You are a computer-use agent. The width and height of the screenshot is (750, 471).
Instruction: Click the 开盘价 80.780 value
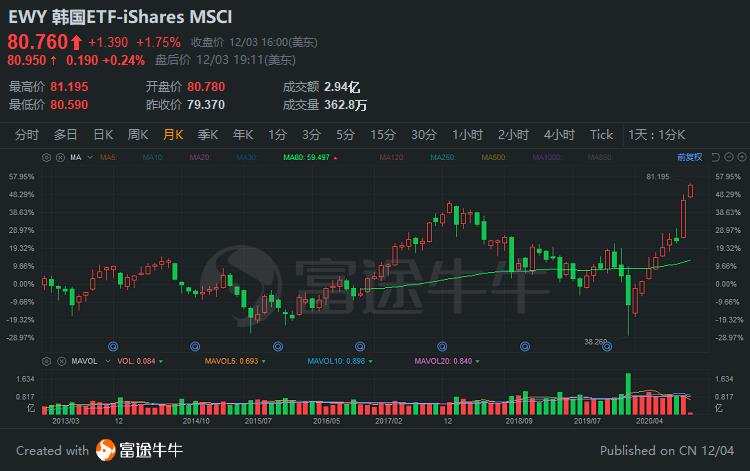pos(206,87)
